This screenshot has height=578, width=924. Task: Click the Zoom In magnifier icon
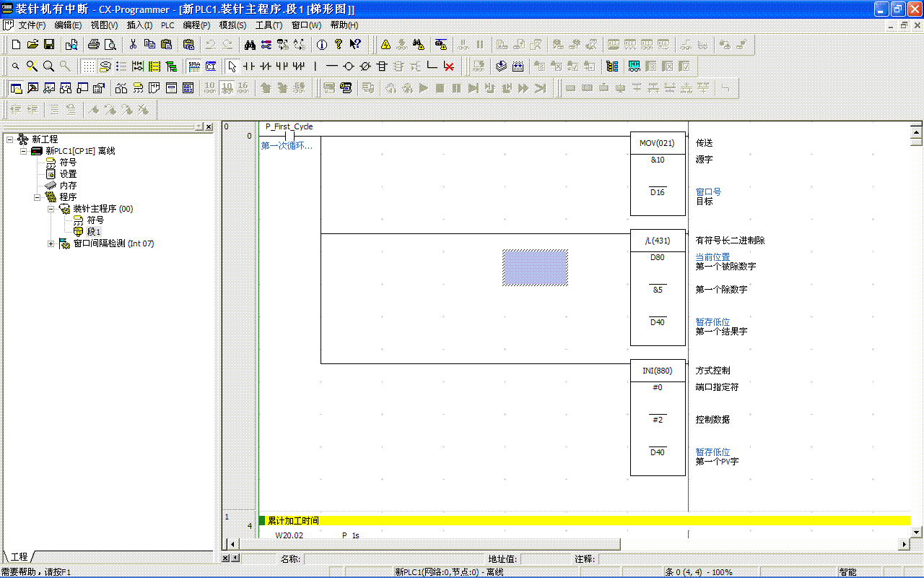coord(32,66)
